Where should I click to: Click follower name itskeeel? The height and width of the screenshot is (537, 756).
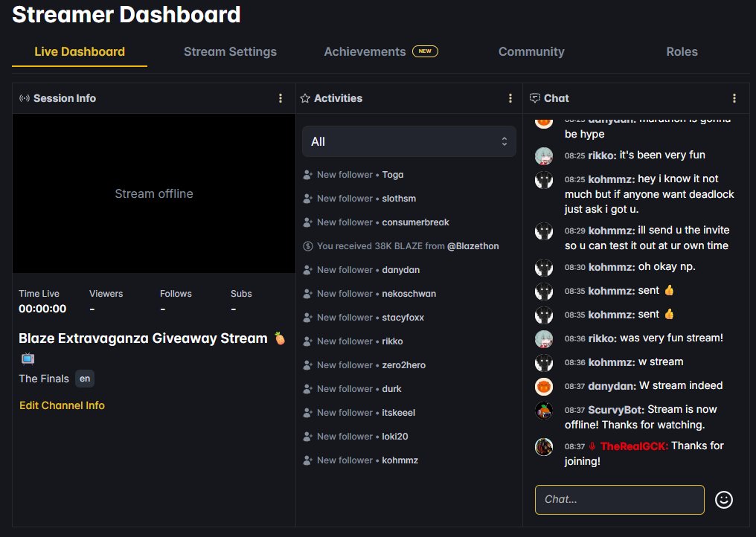tap(399, 413)
